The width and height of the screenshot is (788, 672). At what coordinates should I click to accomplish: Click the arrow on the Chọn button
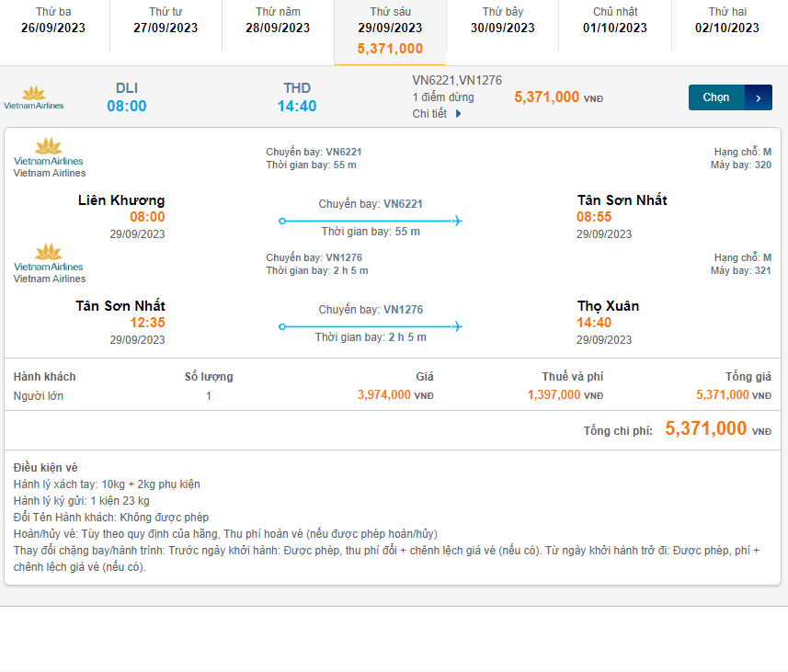pos(759,97)
